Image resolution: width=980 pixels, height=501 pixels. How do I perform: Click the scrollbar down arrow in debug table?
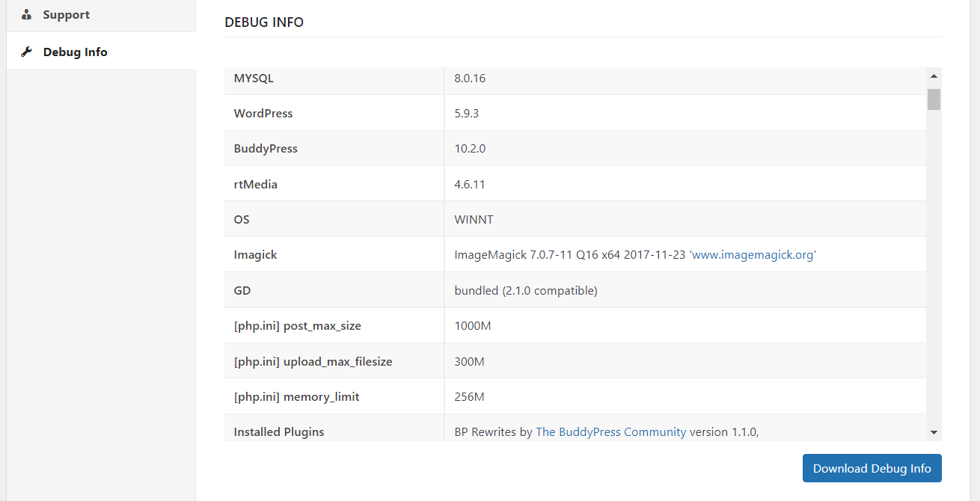(934, 432)
